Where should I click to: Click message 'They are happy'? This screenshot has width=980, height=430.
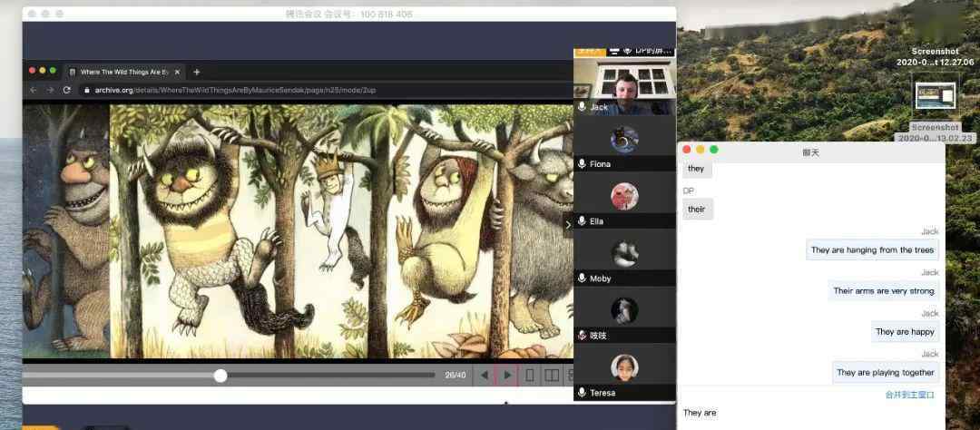[x=905, y=332]
